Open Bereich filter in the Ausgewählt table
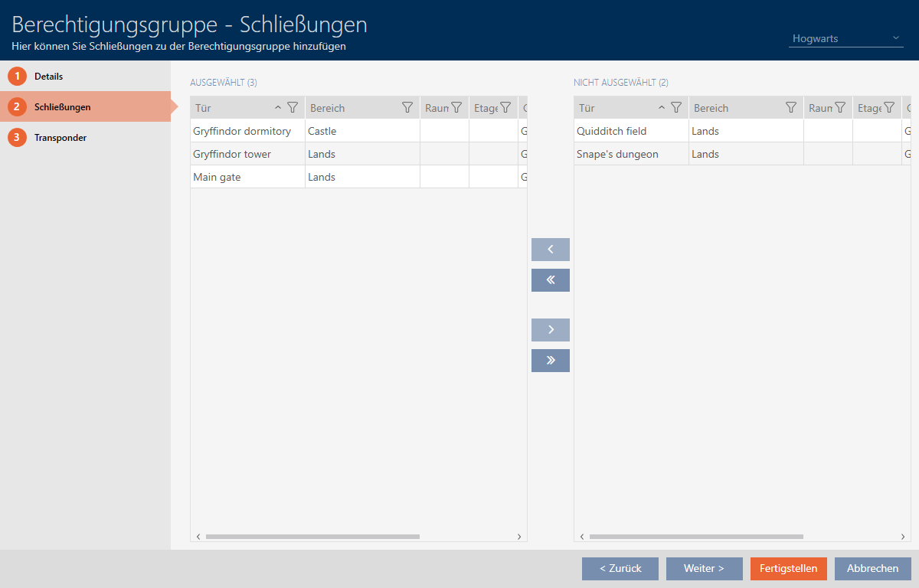 [x=407, y=108]
